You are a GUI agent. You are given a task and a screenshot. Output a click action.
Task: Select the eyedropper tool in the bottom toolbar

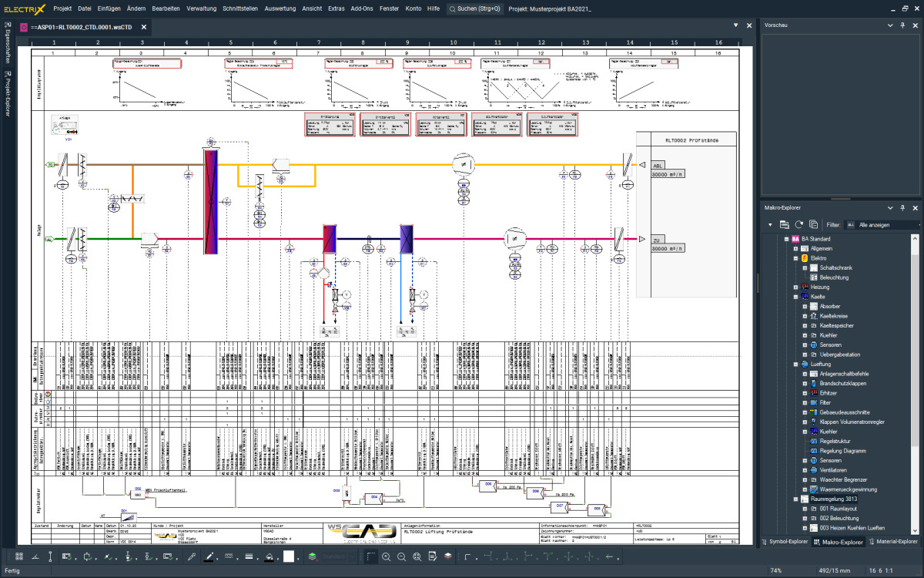point(192,557)
